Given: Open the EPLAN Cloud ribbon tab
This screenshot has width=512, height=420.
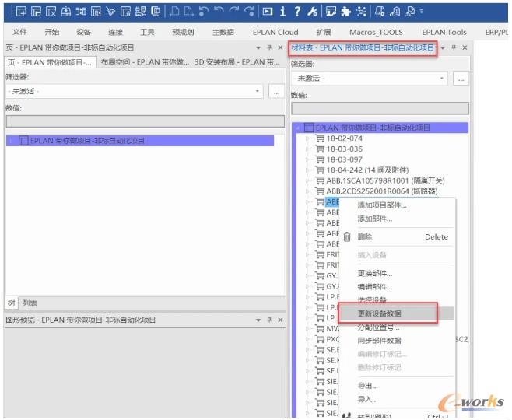Looking at the screenshot, I should 275,32.
